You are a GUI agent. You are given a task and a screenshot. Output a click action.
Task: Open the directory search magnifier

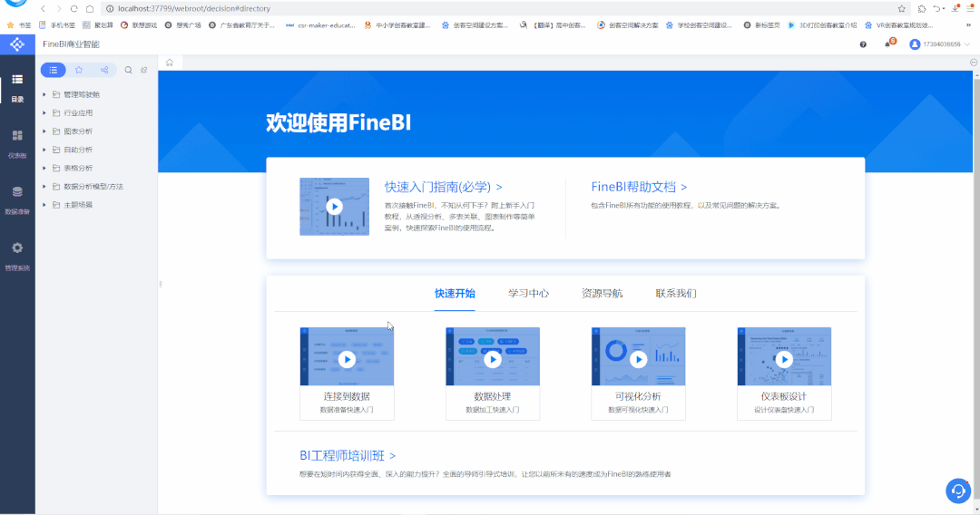coord(128,70)
